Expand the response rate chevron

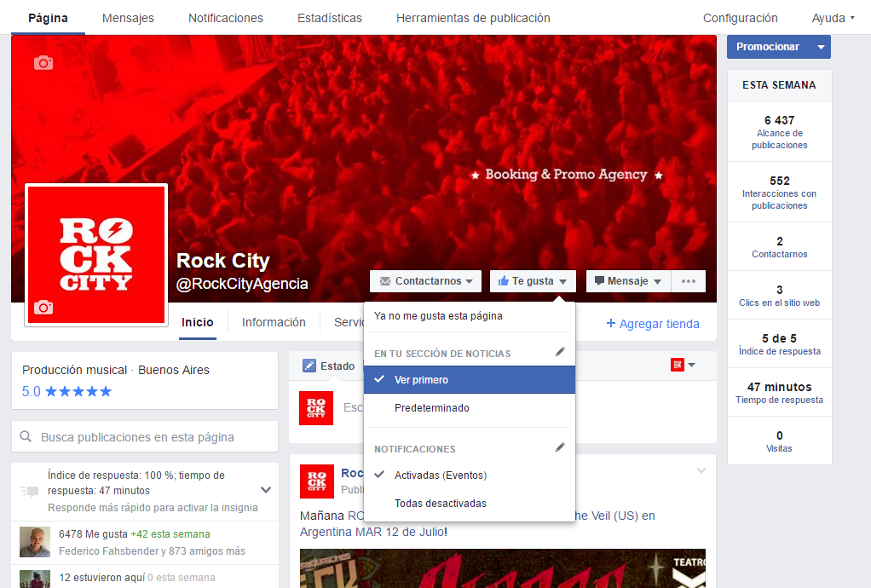[266, 490]
